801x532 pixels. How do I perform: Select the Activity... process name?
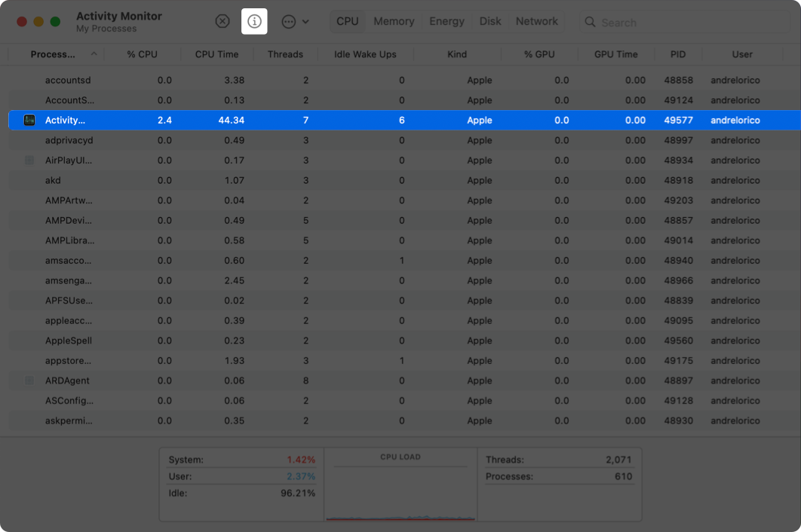[65, 120]
